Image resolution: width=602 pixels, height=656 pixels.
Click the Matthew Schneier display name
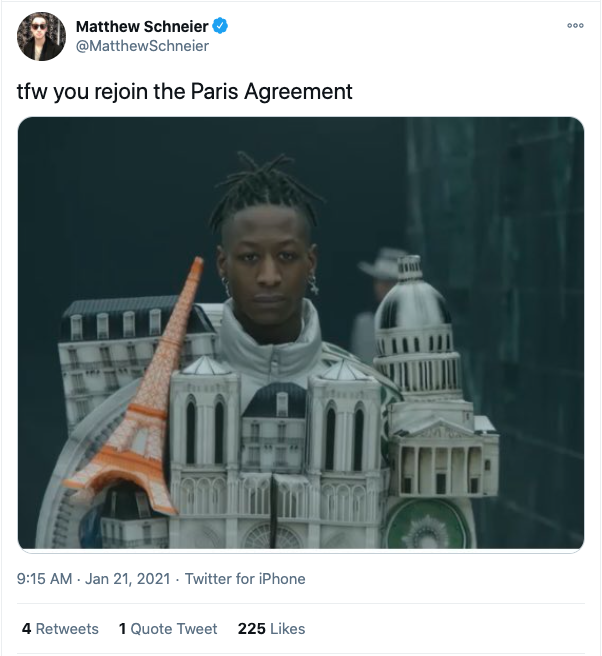142,26
